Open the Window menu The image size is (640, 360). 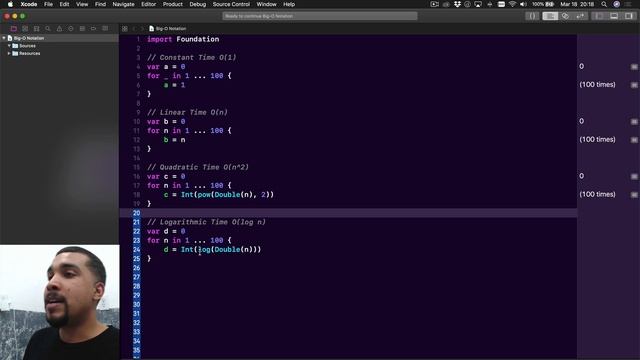click(x=267, y=4)
